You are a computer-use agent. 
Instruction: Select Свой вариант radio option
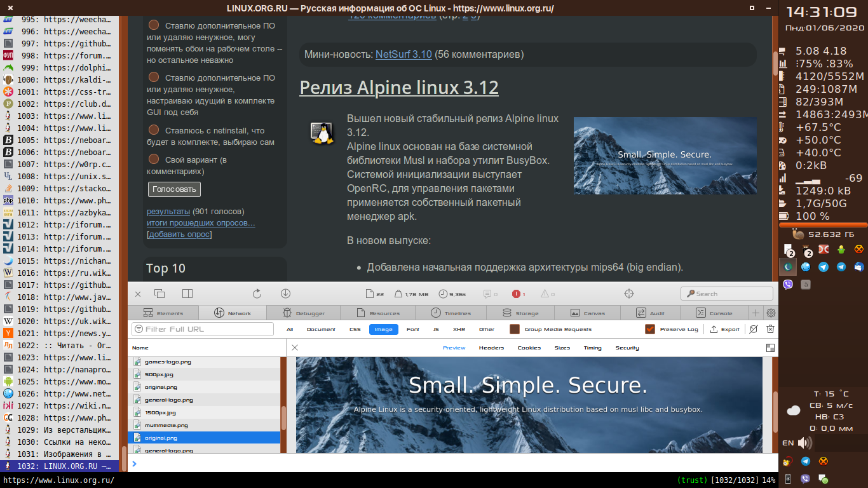point(154,159)
